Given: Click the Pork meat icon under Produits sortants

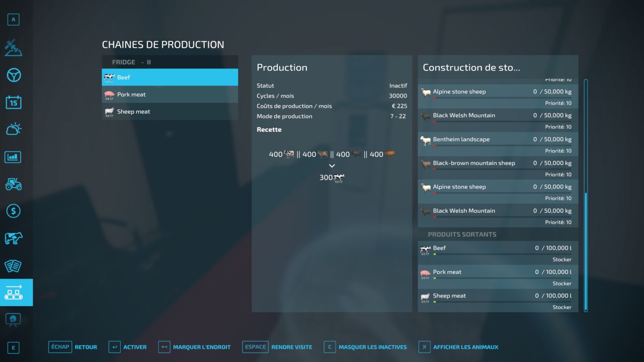Looking at the screenshot, I should pyautogui.click(x=426, y=274).
